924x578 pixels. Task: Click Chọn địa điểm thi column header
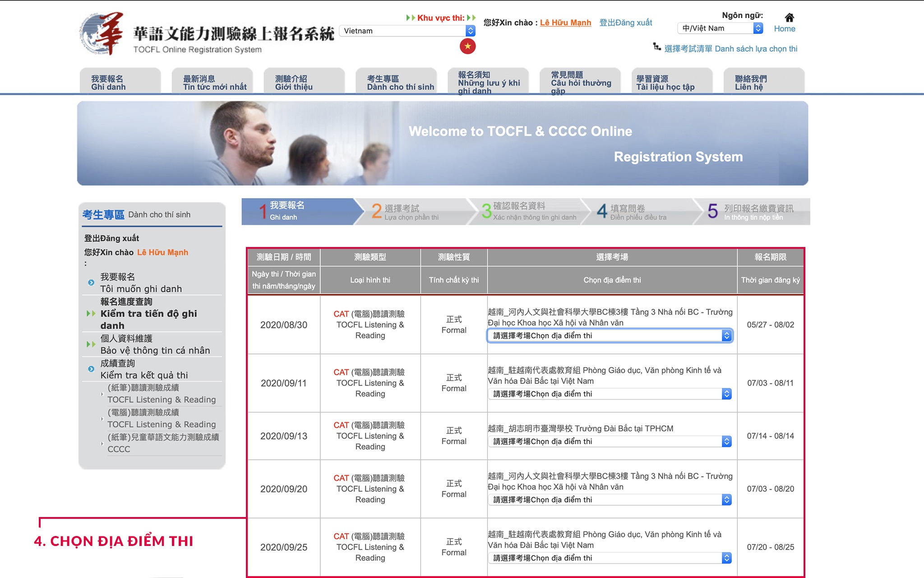click(612, 280)
